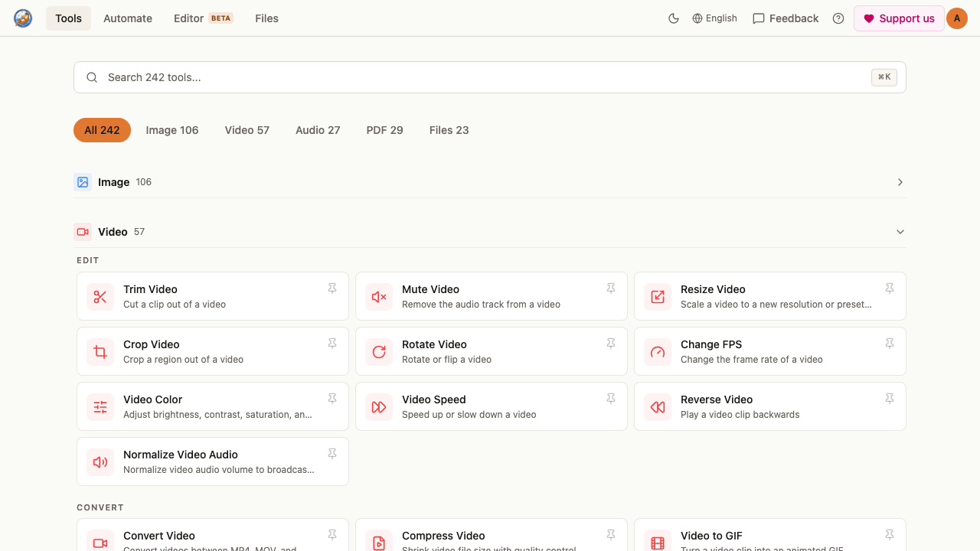Click the Video Speed fast-forward icon

[x=379, y=406]
